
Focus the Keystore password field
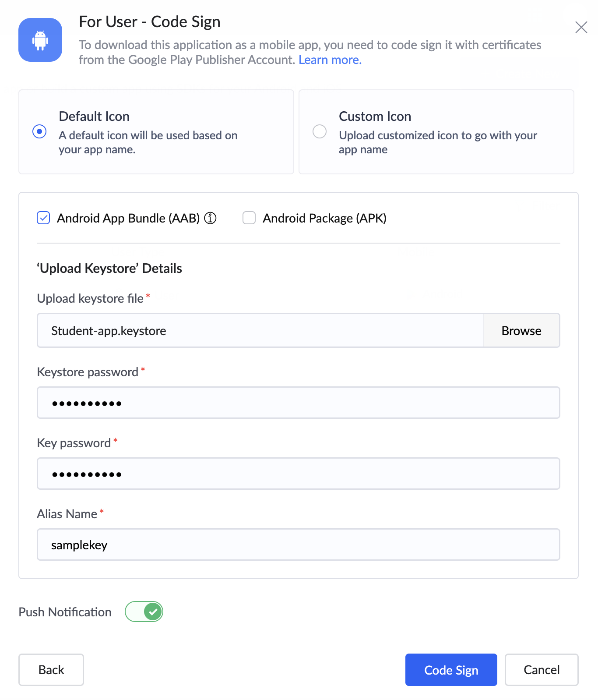coord(298,403)
